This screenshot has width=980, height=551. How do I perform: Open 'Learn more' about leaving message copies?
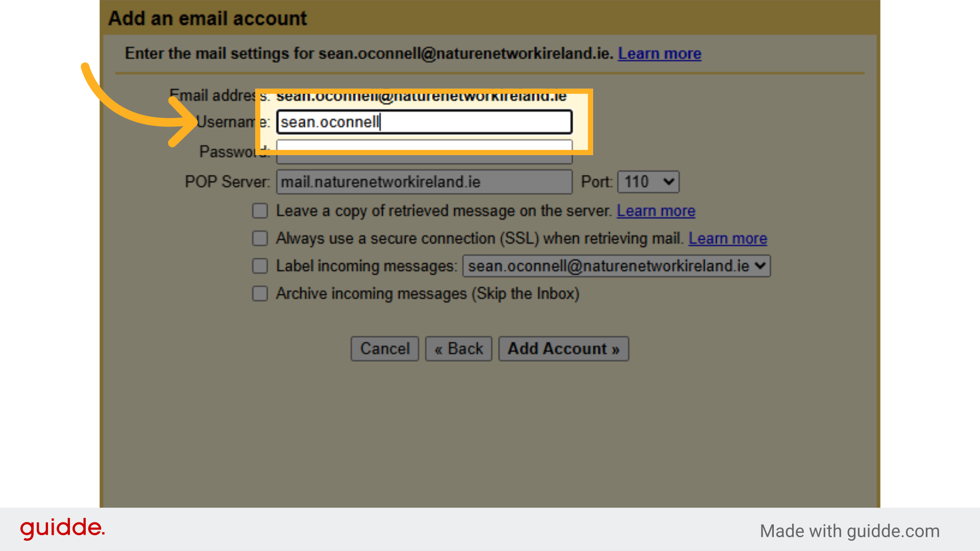tap(656, 211)
